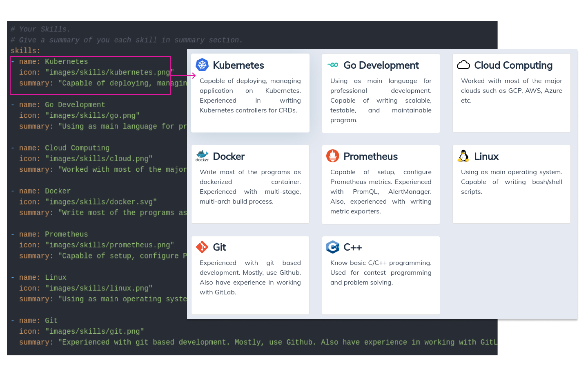Viewport: 588px width, 368px height.
Task: Click the Go gopher logo icon
Action: (333, 65)
